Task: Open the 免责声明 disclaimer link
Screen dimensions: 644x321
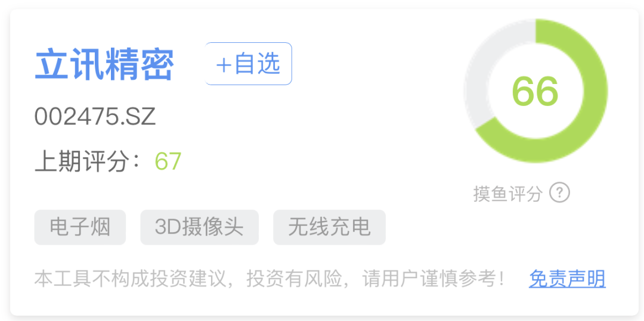Action: click(x=567, y=279)
